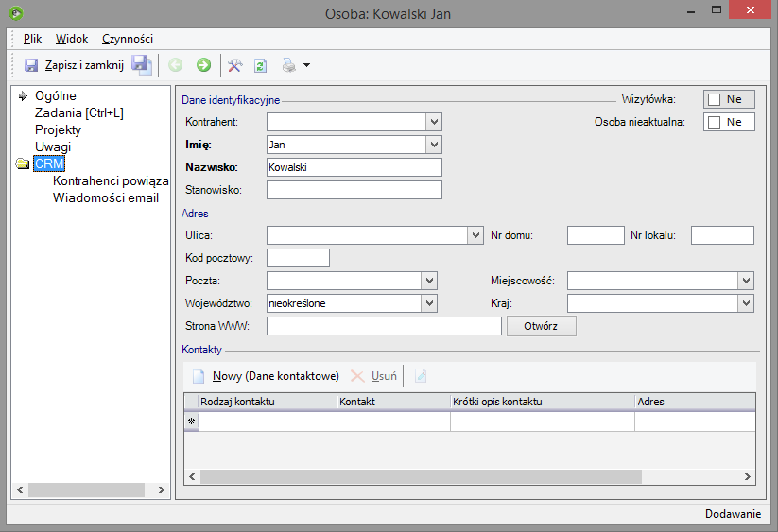
Task: Toggle the Osoba nieaktualna checkbox
Action: (x=714, y=123)
